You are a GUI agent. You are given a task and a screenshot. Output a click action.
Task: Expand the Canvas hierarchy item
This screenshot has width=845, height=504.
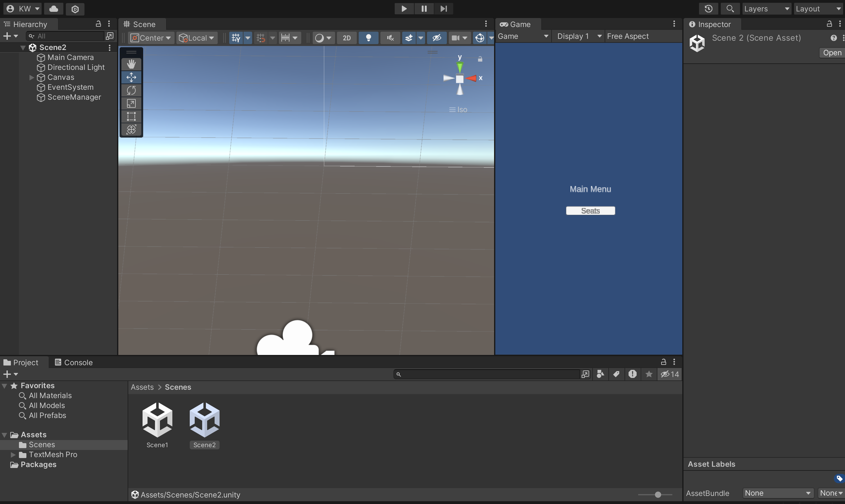[32, 77]
